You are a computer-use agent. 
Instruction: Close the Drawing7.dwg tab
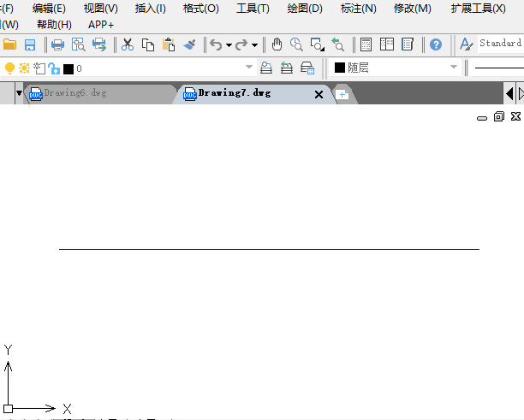pos(319,94)
